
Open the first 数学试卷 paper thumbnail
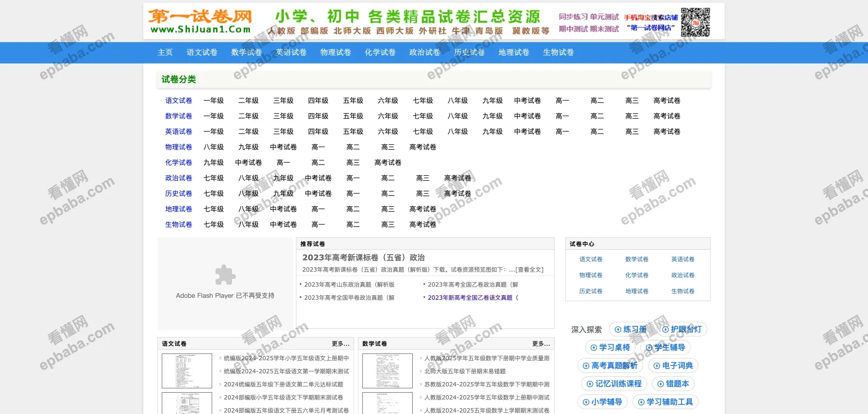[x=387, y=371]
